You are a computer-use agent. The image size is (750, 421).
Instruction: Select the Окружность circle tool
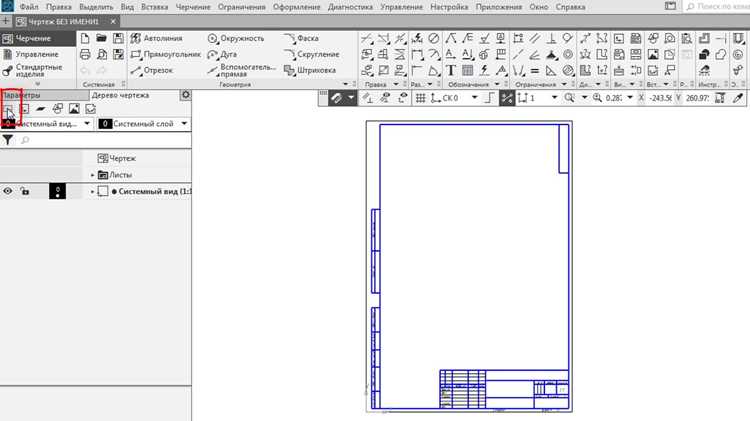click(x=236, y=38)
